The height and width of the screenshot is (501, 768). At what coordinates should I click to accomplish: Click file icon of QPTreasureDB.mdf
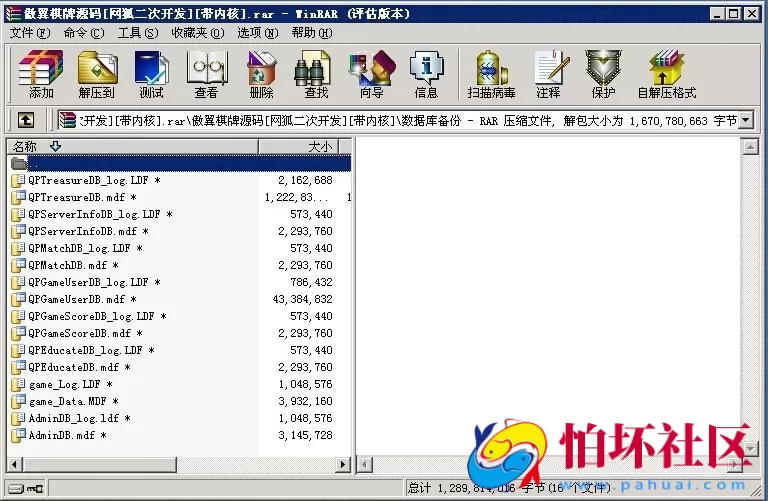click(x=18, y=197)
